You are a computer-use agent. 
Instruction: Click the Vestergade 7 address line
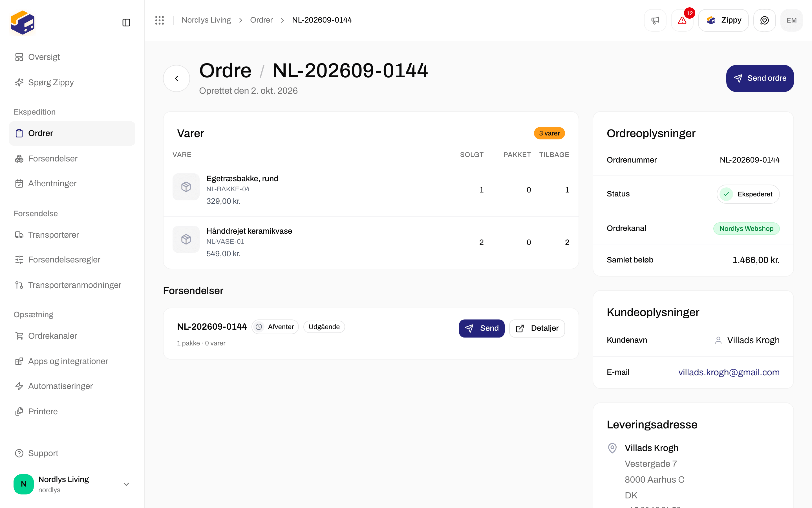tap(651, 464)
